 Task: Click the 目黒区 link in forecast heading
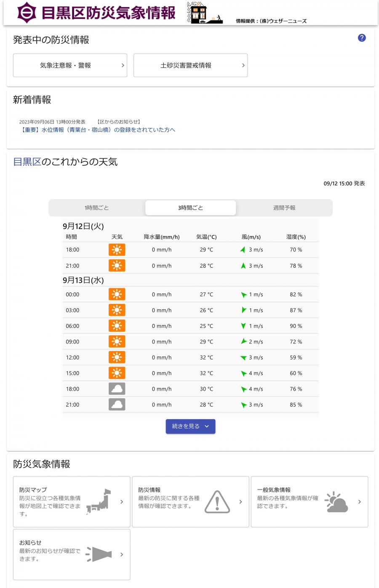click(x=27, y=162)
